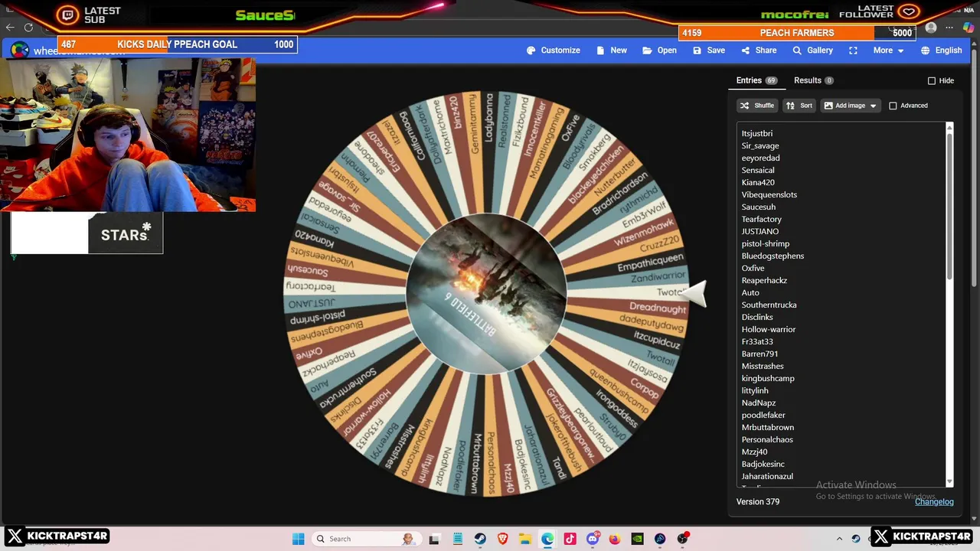This screenshot has width=980, height=551.
Task: Click Steam icon in system tray
Action: [856, 539]
